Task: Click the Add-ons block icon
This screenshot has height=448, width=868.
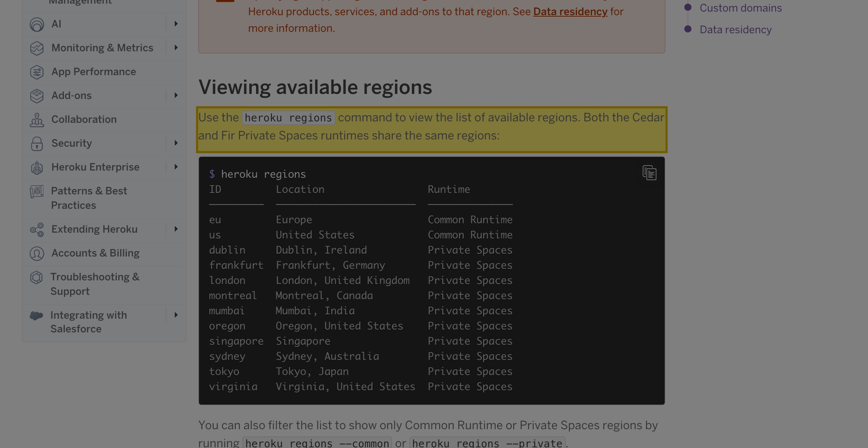Action: click(37, 96)
